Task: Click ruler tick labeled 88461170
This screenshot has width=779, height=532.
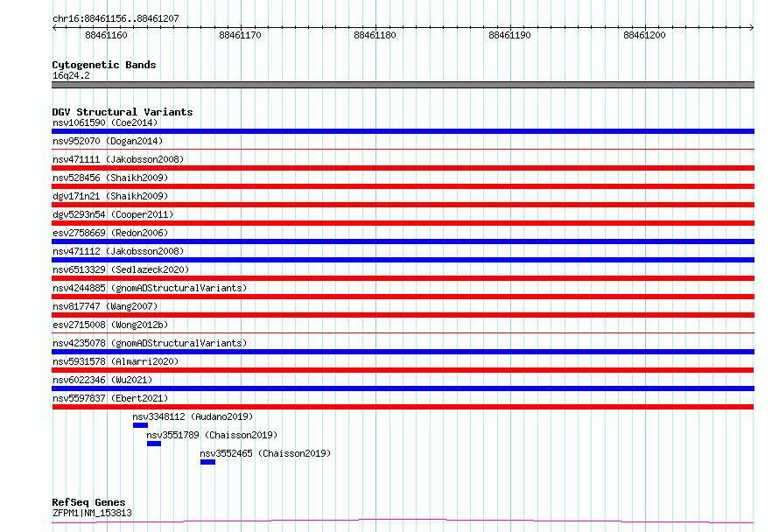Action: point(241,35)
